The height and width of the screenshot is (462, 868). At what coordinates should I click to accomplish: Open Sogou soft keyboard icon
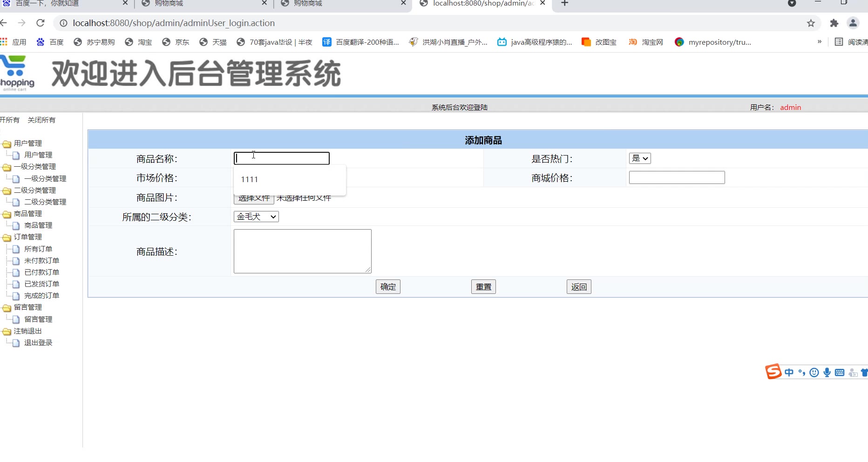840,373
